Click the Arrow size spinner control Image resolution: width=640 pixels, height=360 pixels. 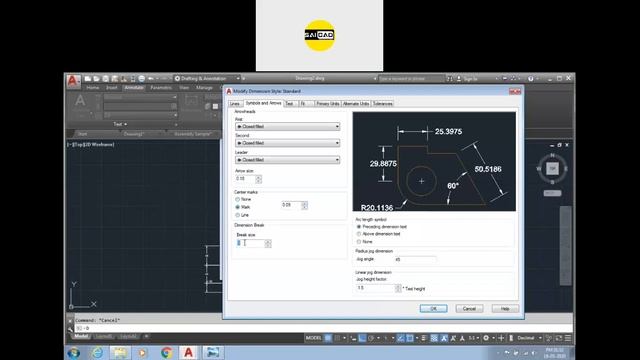click(258, 179)
